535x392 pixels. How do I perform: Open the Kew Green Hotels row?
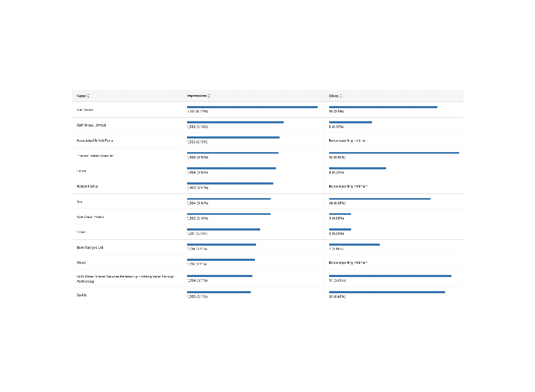point(89,216)
